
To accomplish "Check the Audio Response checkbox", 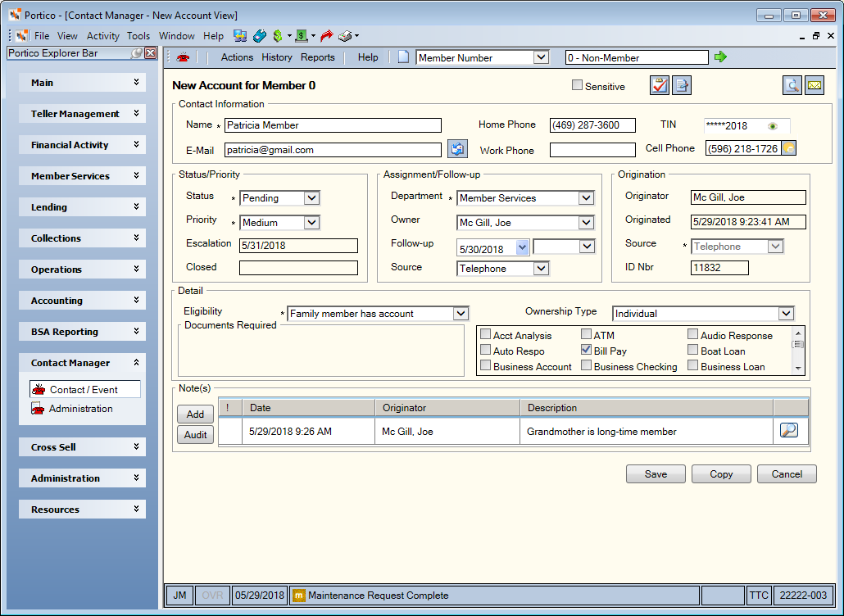I will [692, 334].
